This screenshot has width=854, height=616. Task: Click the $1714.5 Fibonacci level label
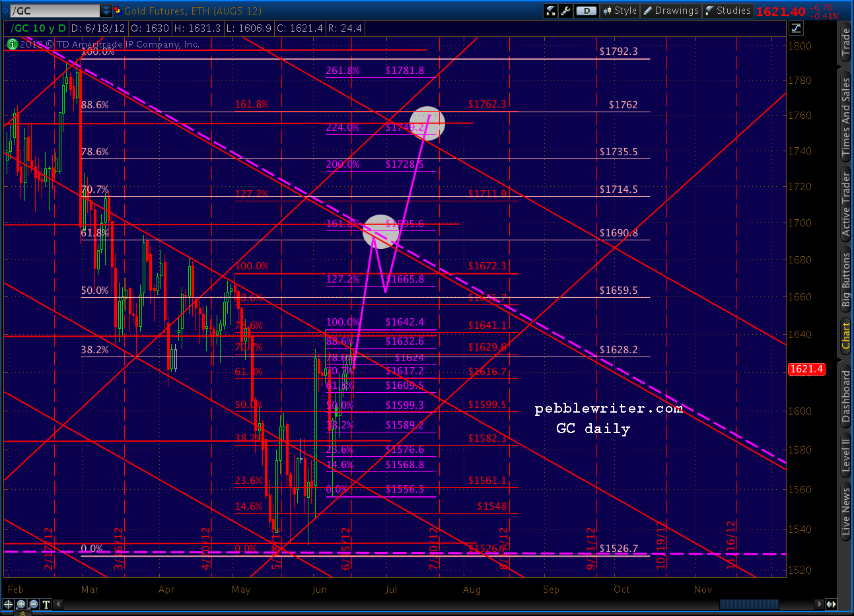click(x=618, y=189)
